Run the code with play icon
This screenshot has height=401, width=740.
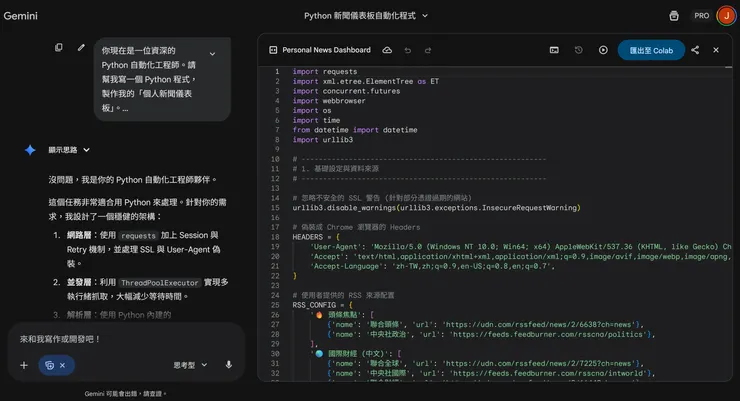coord(603,50)
